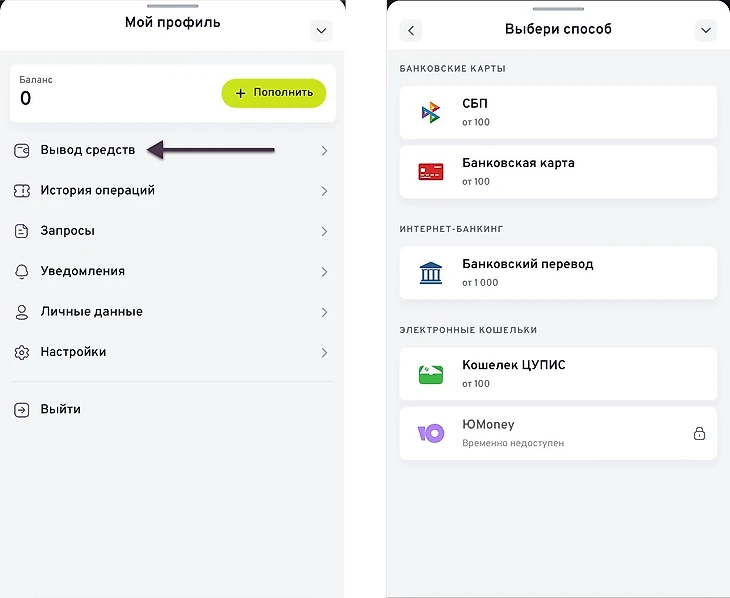The image size is (730, 598).
Task: Open the Настройки menu item
Action: click(73, 352)
